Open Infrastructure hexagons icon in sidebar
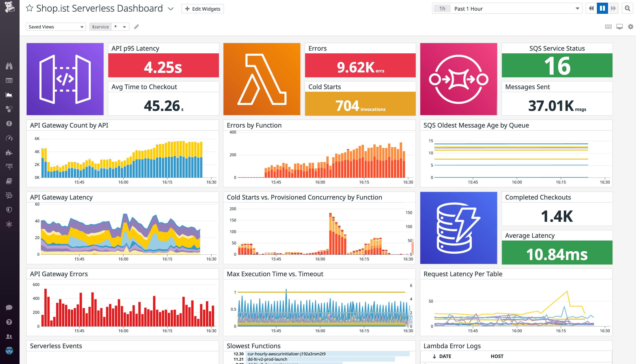The width and height of the screenshot is (636, 364). click(9, 109)
